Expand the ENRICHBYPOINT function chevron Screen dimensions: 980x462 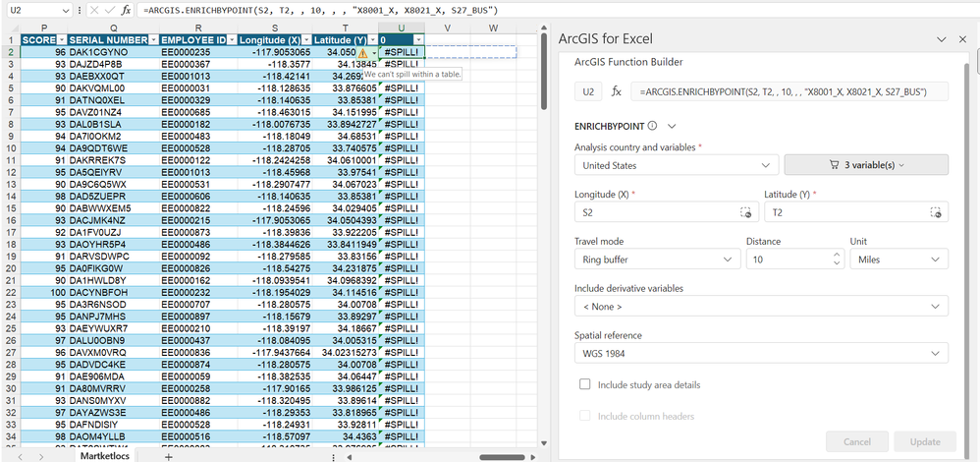pyautogui.click(x=672, y=126)
